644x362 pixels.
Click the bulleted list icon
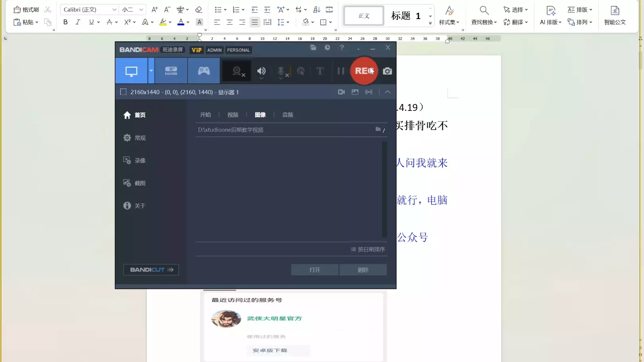(218, 10)
